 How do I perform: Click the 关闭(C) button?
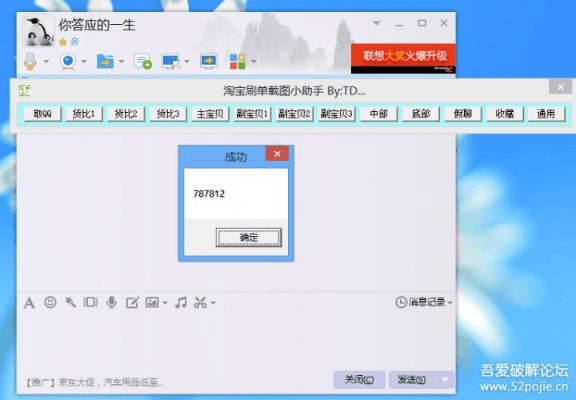tap(359, 379)
